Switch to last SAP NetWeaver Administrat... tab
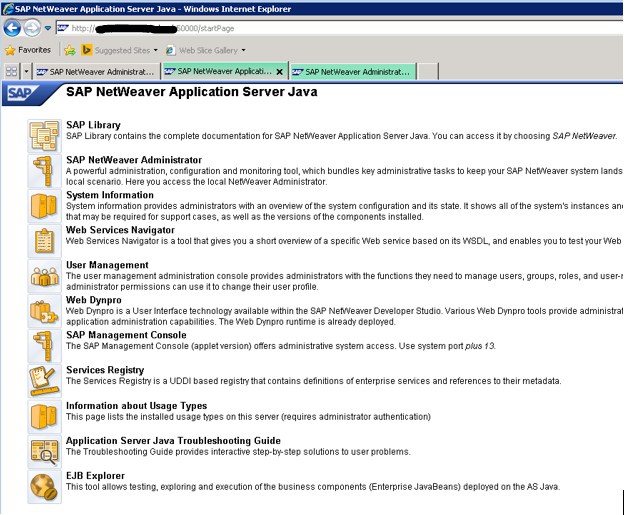 tap(352, 72)
